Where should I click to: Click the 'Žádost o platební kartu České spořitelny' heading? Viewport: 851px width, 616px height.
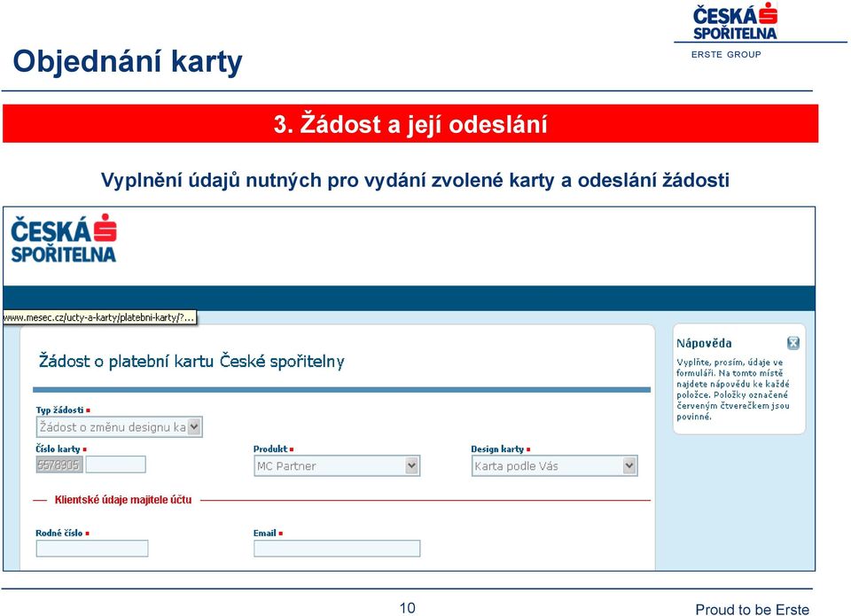coord(191,362)
